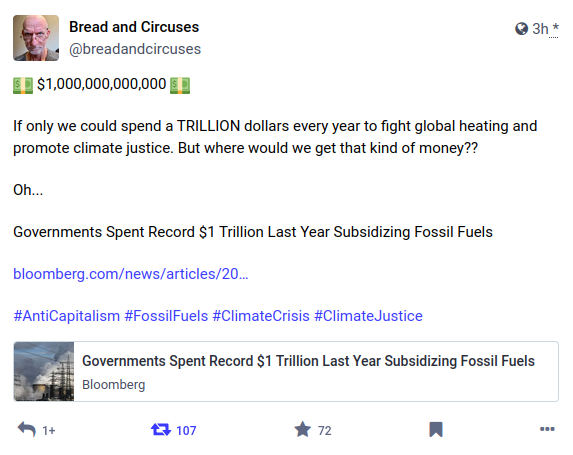The width and height of the screenshot is (573, 455).
Task: Open the Bread and Circuses display name profile
Action: [134, 27]
